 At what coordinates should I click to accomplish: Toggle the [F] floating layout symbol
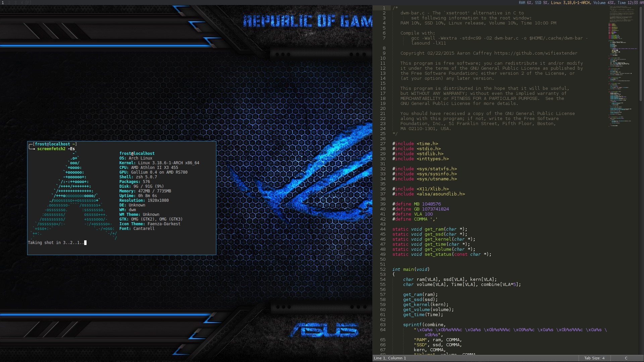(x=28, y=2)
